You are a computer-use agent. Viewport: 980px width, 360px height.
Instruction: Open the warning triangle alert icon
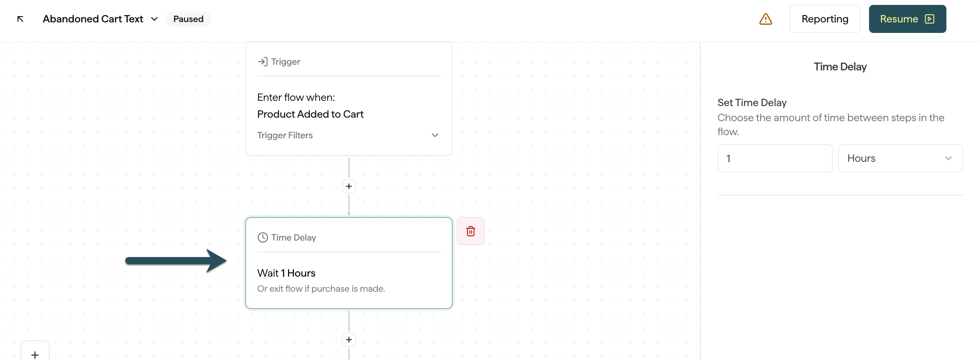coord(765,19)
